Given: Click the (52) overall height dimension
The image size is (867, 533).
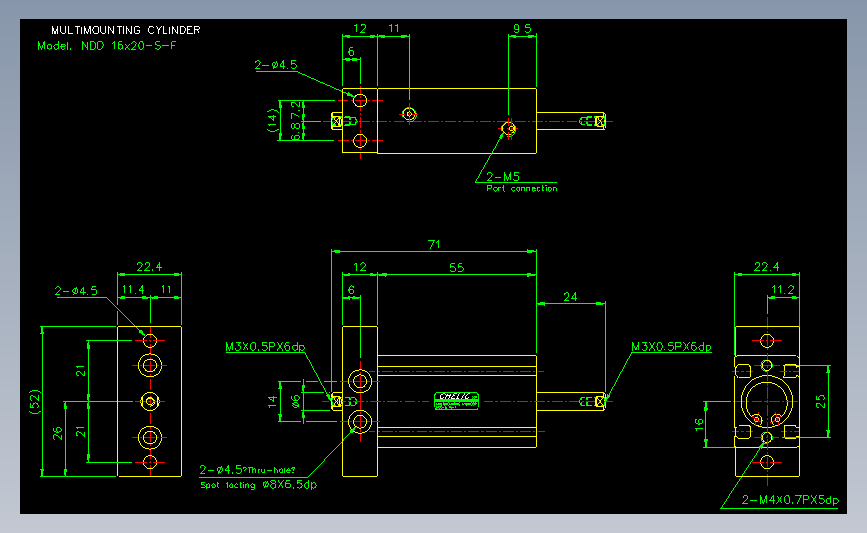Looking at the screenshot, I should click(35, 402).
